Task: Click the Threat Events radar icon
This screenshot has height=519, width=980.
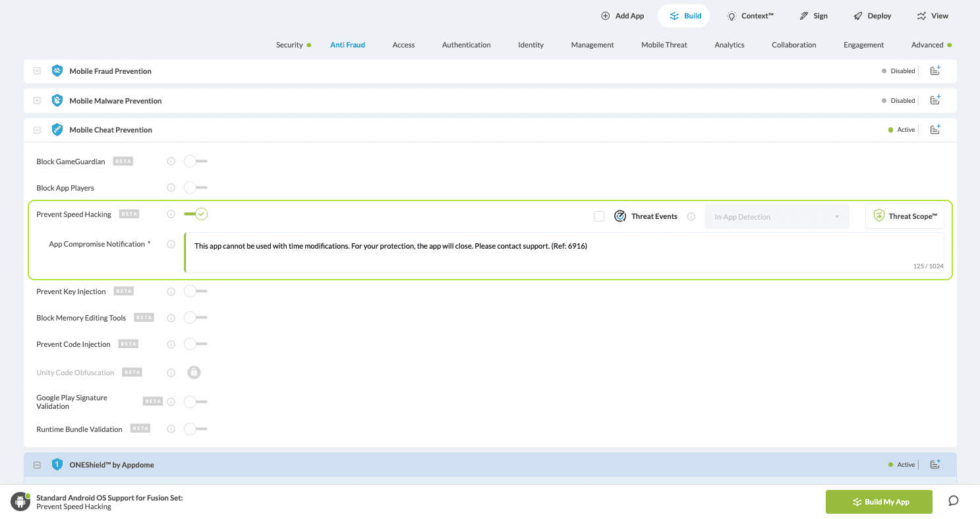Action: (x=620, y=216)
